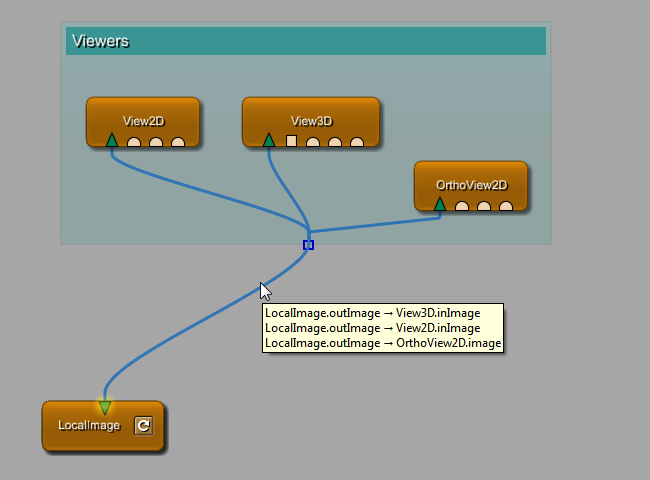The height and width of the screenshot is (480, 650).
Task: Click the green image input triangle on OrthoView2D
Action: (440, 204)
